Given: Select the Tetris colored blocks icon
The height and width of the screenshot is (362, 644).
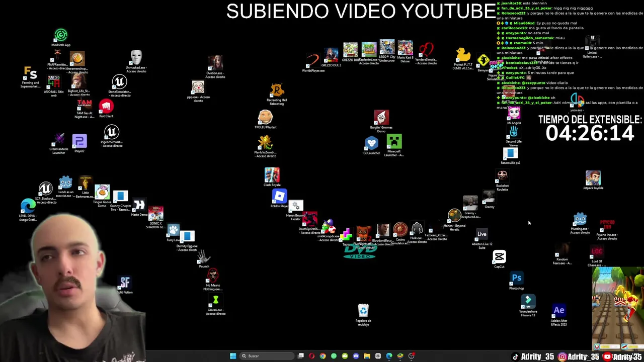Looking at the screenshot, I should 346,237.
